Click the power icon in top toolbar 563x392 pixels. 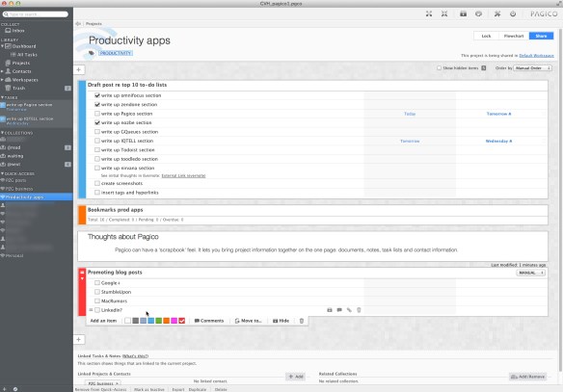point(513,13)
